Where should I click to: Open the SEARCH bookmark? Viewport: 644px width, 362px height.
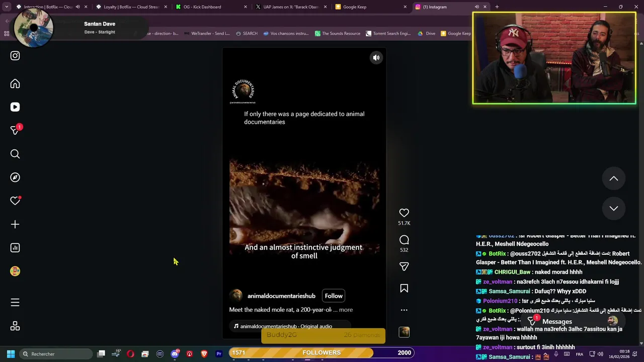(247, 34)
